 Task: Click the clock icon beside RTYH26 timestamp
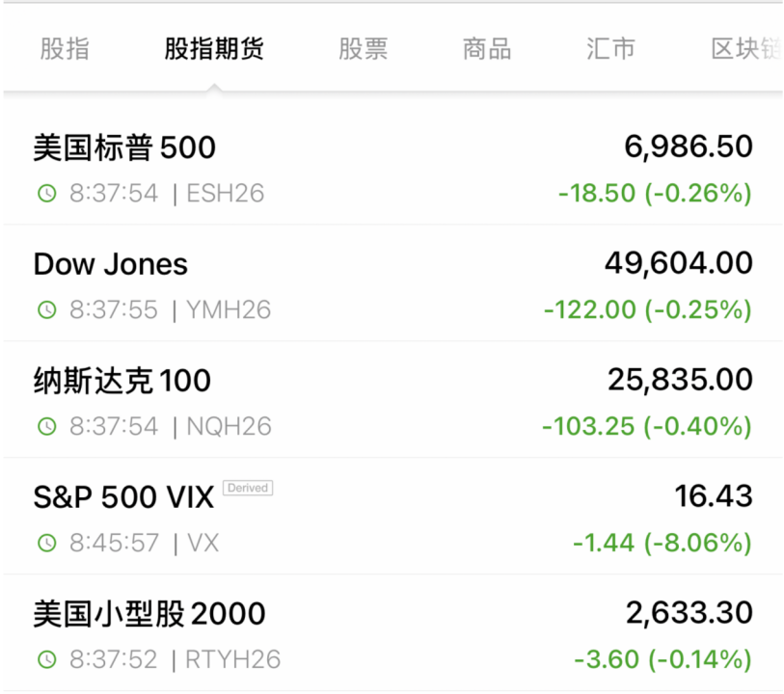point(46,659)
